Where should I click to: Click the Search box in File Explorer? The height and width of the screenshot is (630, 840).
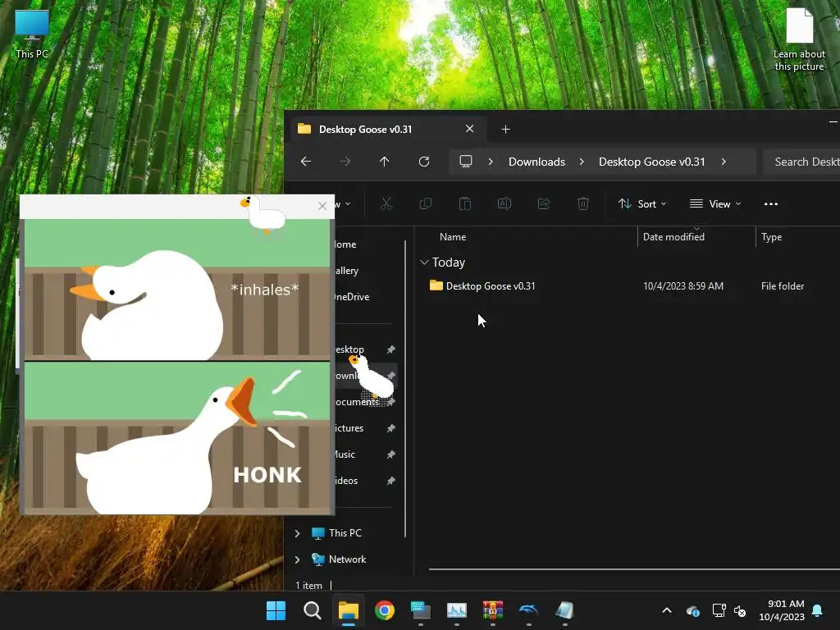pyautogui.click(x=801, y=162)
